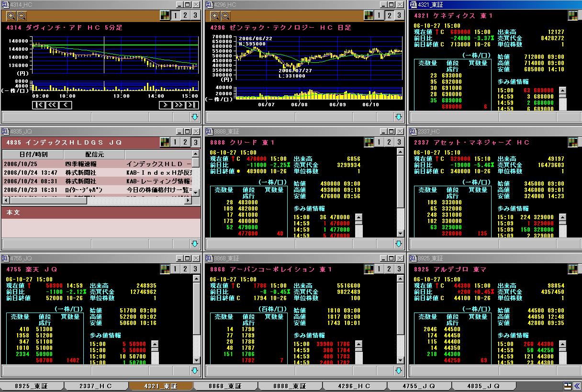The image size is (582, 392).
Task: Click the horizontal scrollbar thumb in news list
Action: (48, 201)
